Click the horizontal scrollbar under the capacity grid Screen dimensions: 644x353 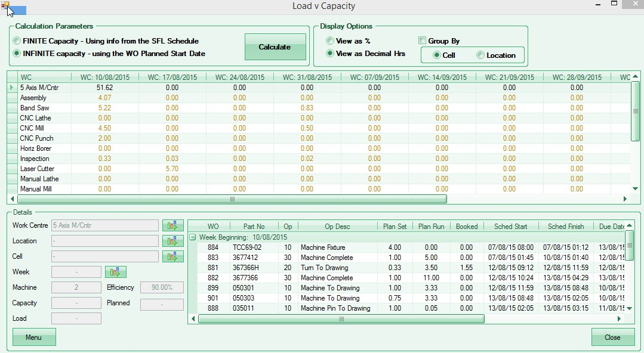click(x=232, y=199)
